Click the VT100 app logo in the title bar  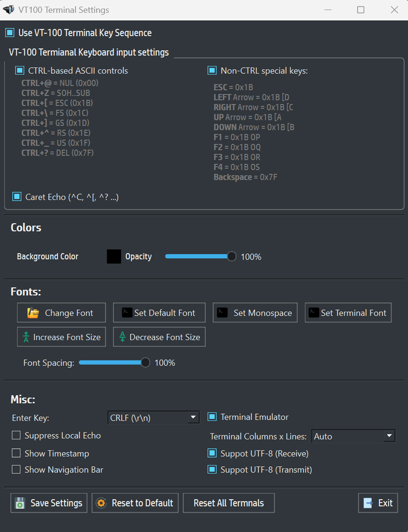tap(8, 10)
